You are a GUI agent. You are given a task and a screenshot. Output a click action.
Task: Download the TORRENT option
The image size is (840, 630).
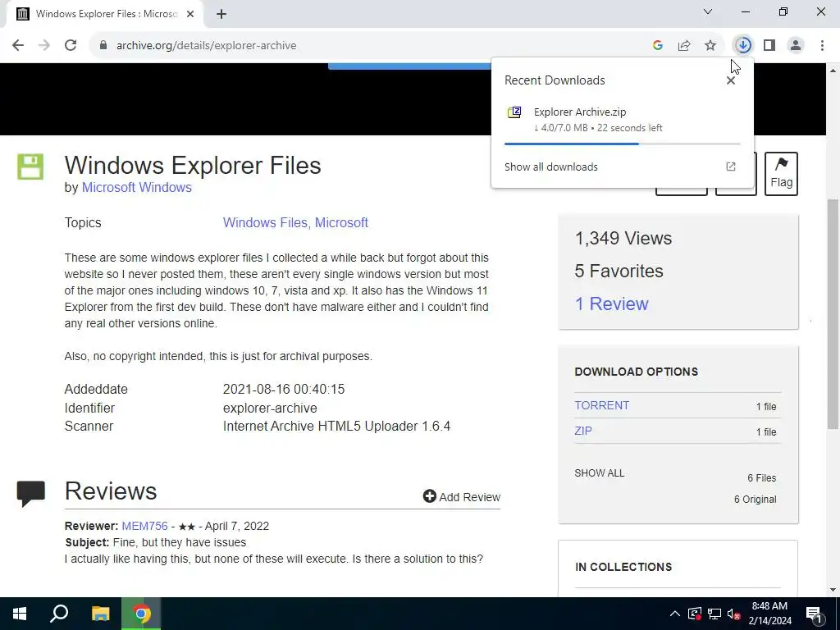[x=601, y=405]
